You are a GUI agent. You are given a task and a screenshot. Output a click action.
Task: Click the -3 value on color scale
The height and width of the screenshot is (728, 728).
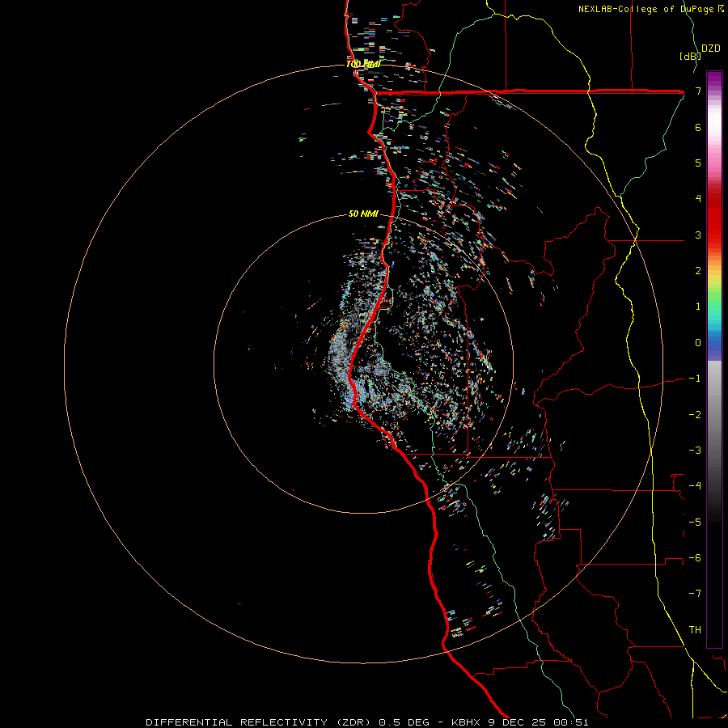(695, 451)
